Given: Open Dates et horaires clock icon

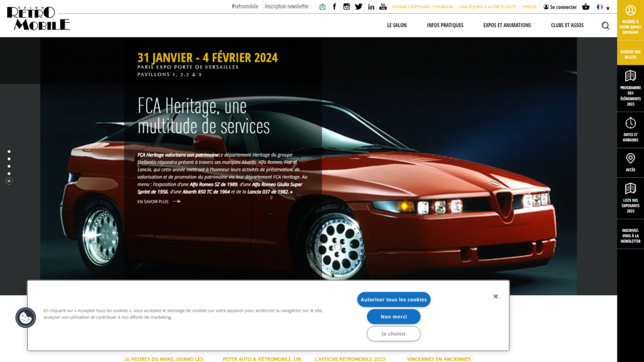Looking at the screenshot, I should (630, 123).
